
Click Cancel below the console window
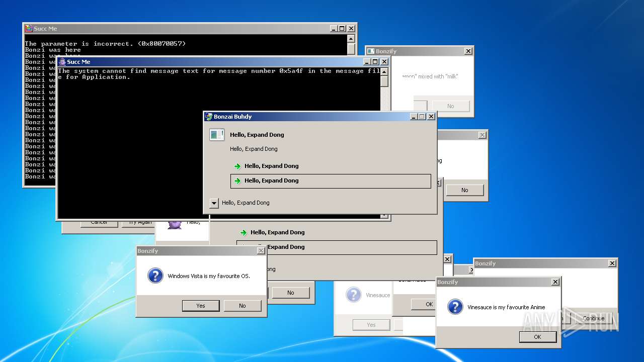(99, 224)
